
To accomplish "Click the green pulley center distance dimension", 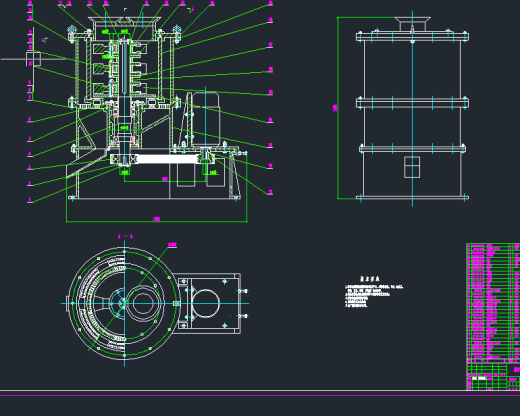I will click(x=165, y=180).
